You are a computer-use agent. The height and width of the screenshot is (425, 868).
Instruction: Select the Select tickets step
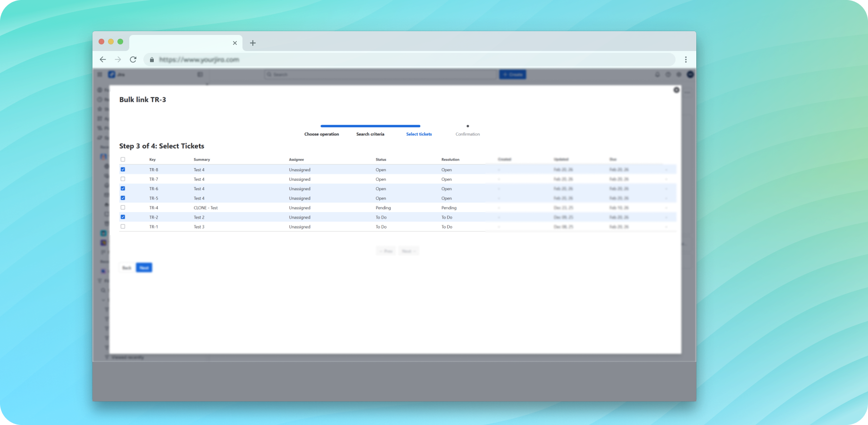(419, 134)
